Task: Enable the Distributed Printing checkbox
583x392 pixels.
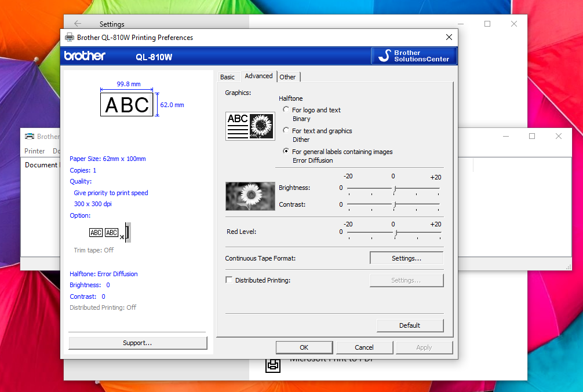Action: tap(229, 280)
